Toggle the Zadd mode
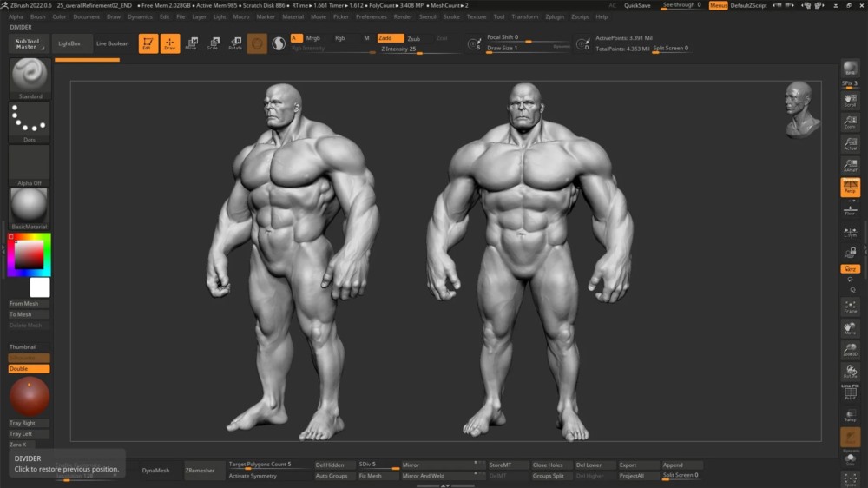This screenshot has height=488, width=868. 391,38
